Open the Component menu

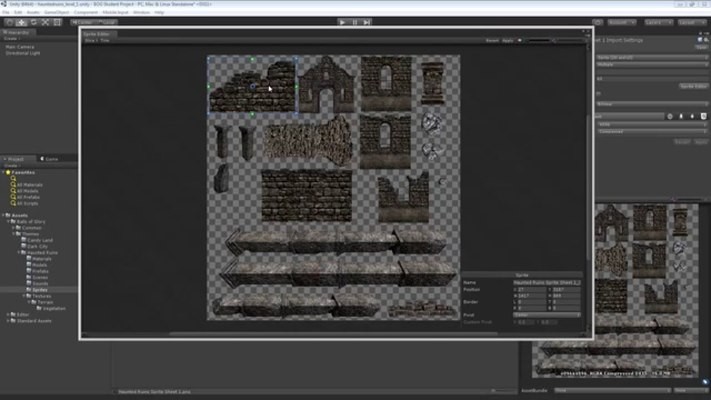(x=85, y=12)
